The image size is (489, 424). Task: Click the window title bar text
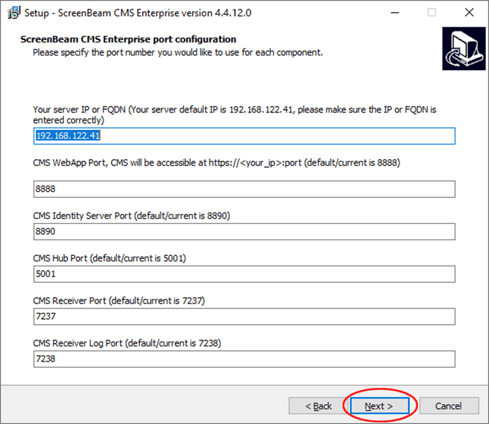(138, 13)
